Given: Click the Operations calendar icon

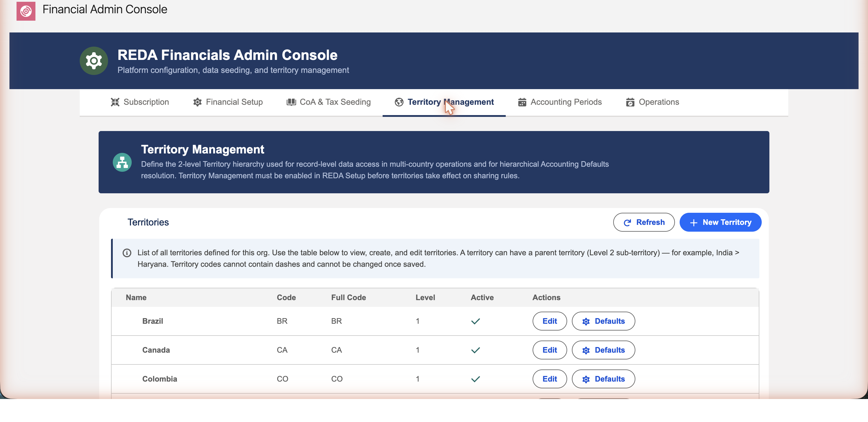Looking at the screenshot, I should point(630,102).
